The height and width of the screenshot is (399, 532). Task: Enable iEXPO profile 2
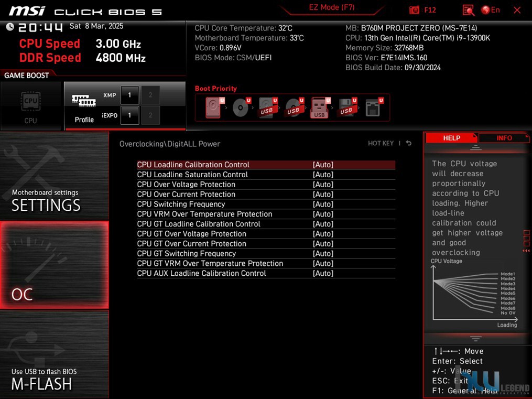150,115
